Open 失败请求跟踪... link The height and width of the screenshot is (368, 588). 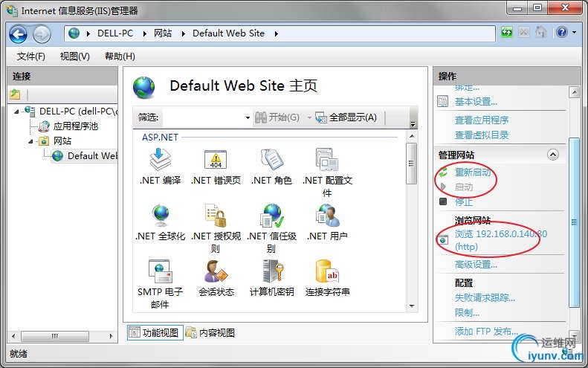point(485,298)
